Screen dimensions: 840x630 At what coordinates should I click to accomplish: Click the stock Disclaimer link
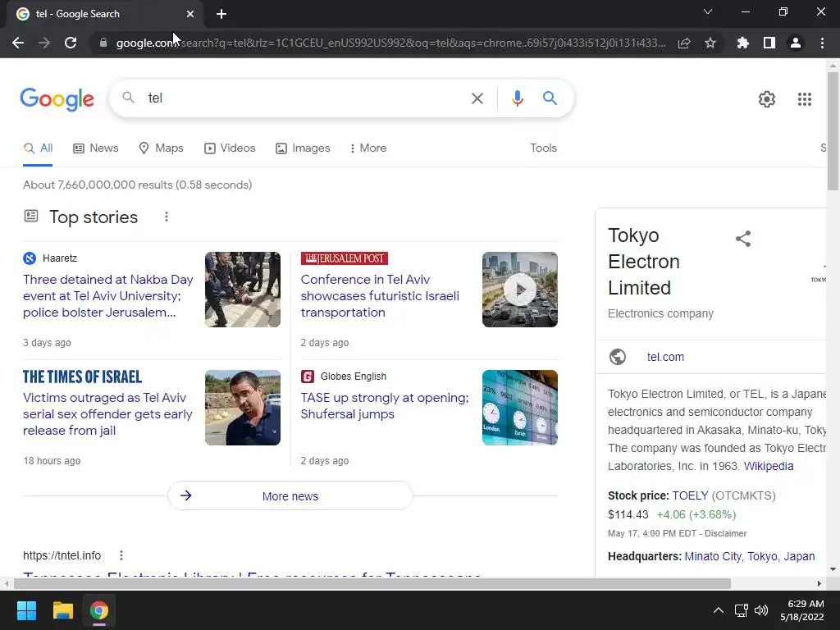(725, 533)
